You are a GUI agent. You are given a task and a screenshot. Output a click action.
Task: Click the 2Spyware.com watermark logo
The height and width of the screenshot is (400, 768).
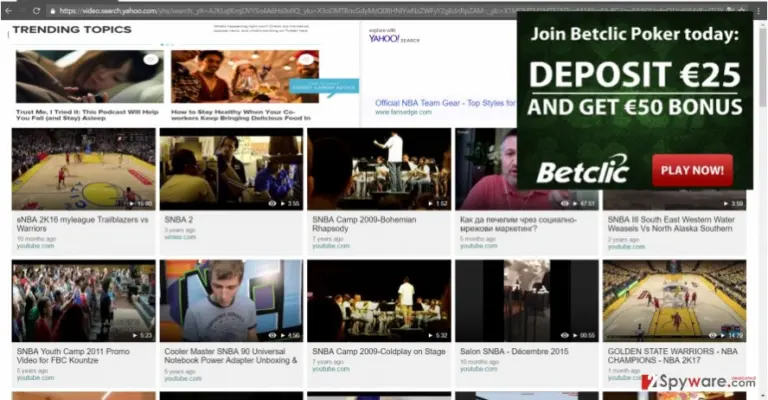698,382
